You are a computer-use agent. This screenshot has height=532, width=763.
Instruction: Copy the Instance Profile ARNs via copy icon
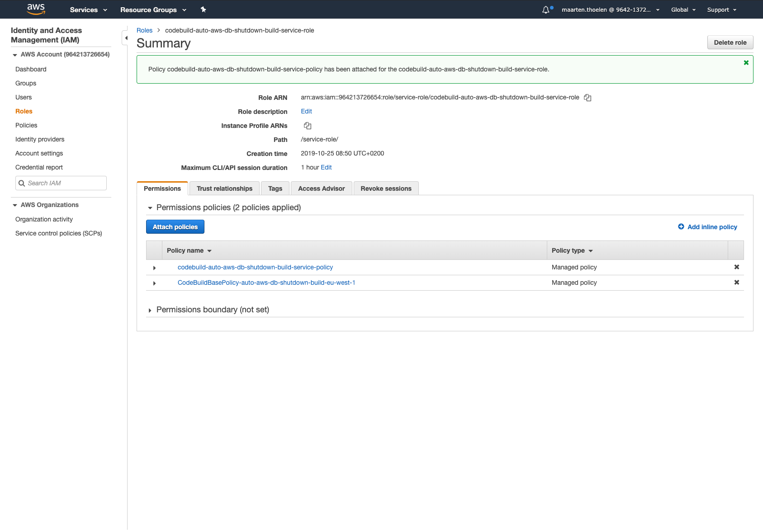tap(308, 126)
